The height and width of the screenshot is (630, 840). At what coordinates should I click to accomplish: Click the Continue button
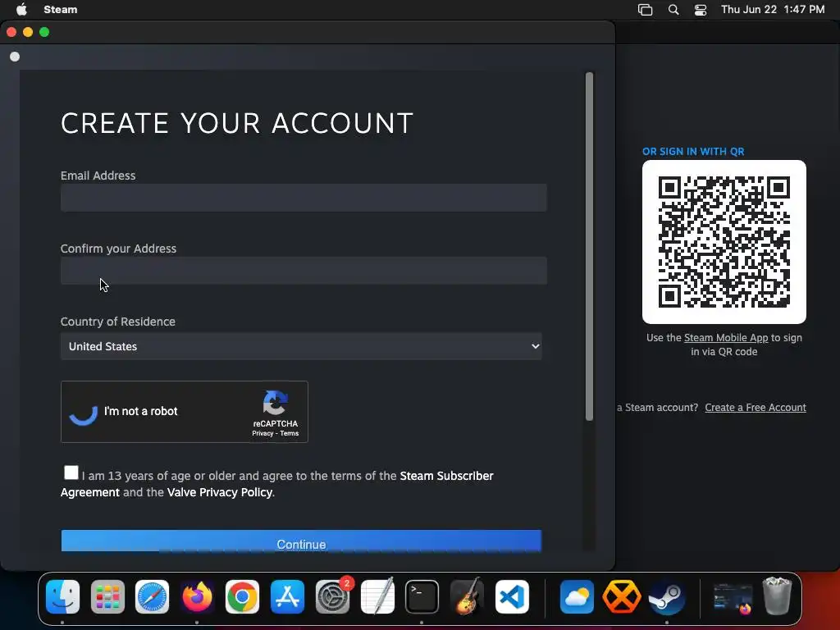click(301, 541)
